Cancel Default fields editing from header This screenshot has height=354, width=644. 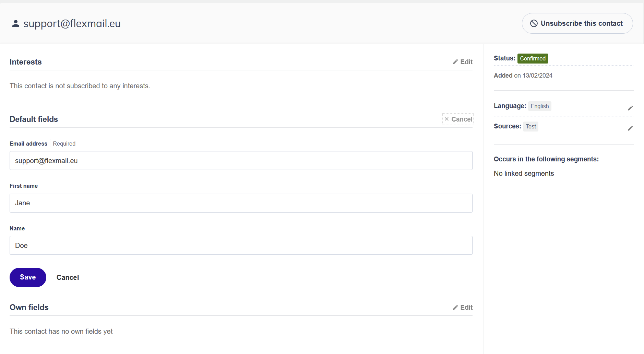(x=458, y=119)
